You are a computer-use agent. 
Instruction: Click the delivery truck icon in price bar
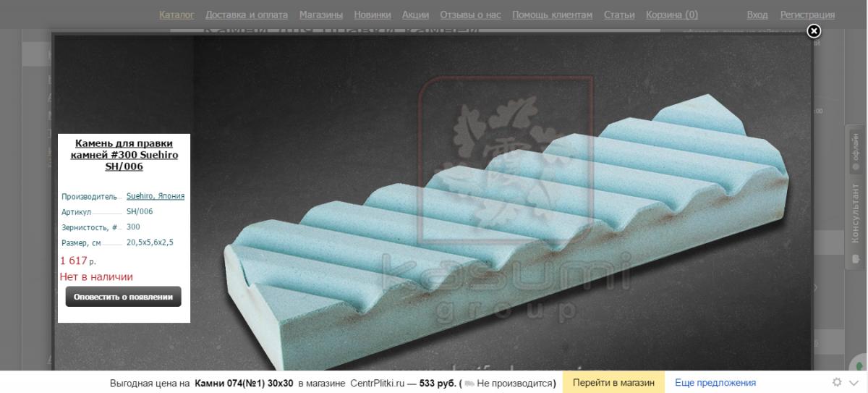click(469, 383)
